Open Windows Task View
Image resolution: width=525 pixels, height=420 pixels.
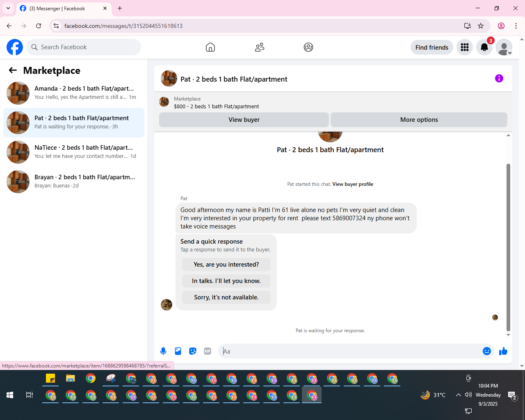click(30, 395)
